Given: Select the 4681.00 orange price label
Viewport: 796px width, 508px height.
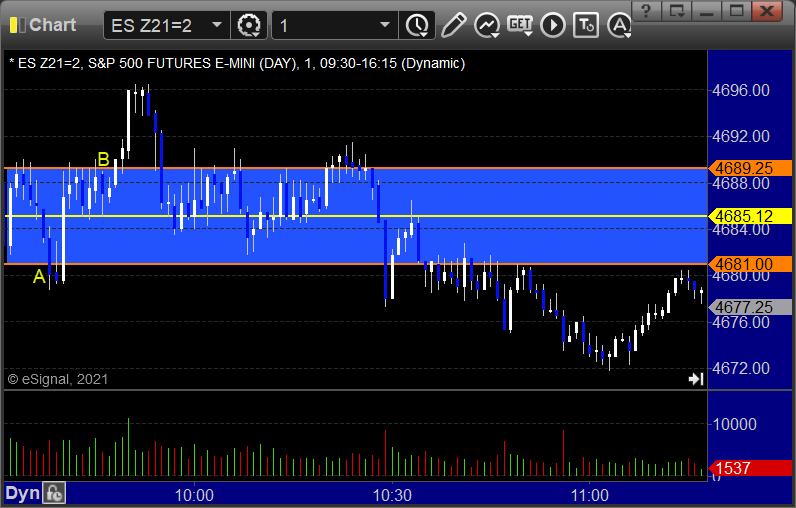Looking at the screenshot, I should pos(750,264).
